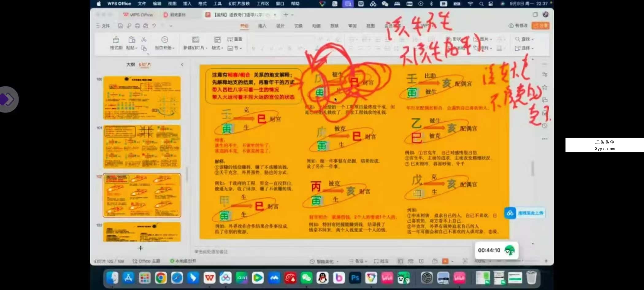
Task: Toggle local backup (本地备份开) status
Action: (183, 261)
